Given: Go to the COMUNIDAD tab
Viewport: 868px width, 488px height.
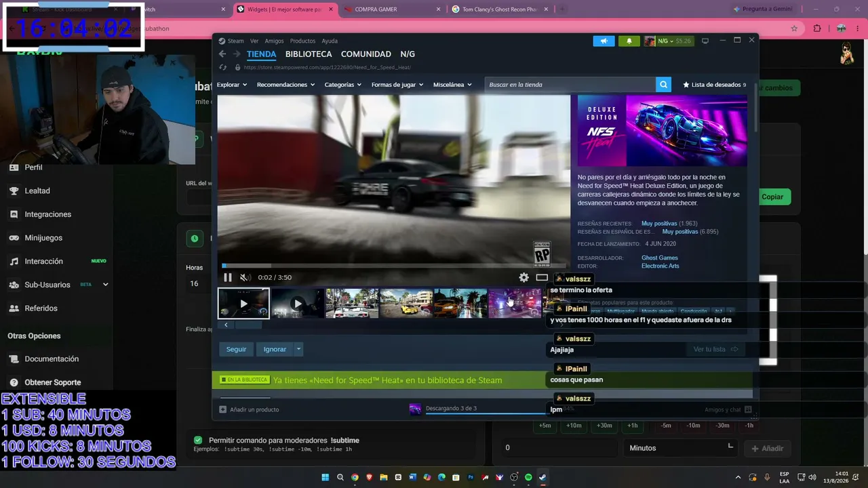Looking at the screenshot, I should pos(366,54).
